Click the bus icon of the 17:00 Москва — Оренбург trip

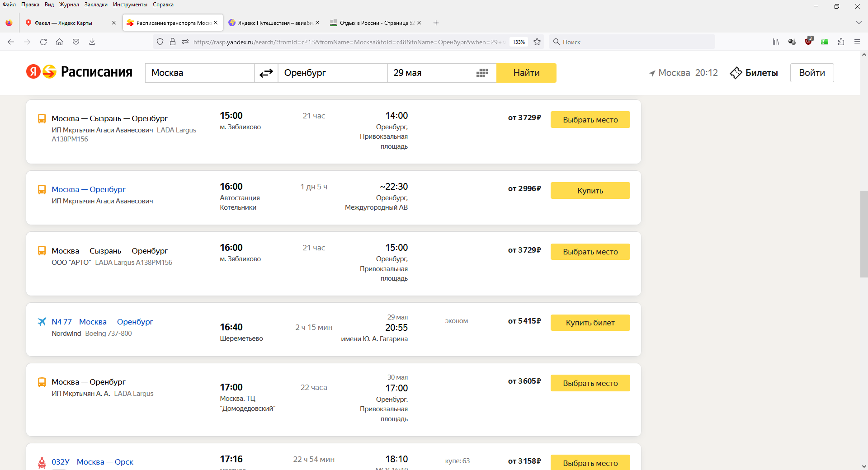point(42,382)
